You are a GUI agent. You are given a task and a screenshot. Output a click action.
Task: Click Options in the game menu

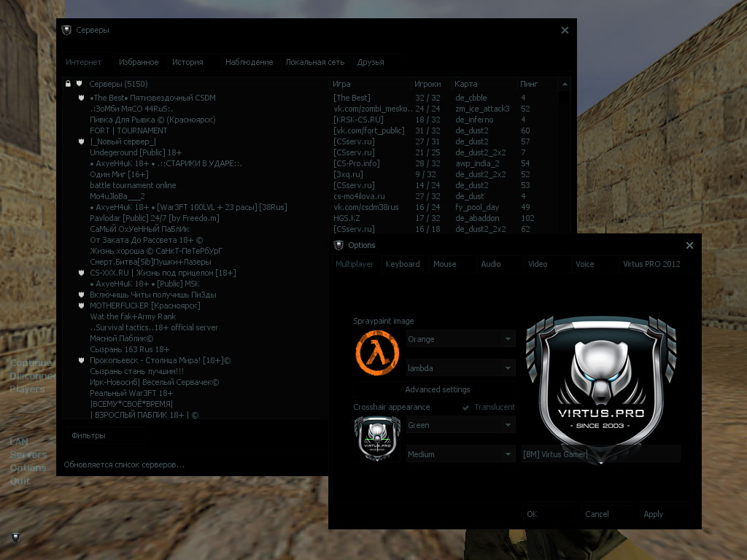pyautogui.click(x=28, y=467)
